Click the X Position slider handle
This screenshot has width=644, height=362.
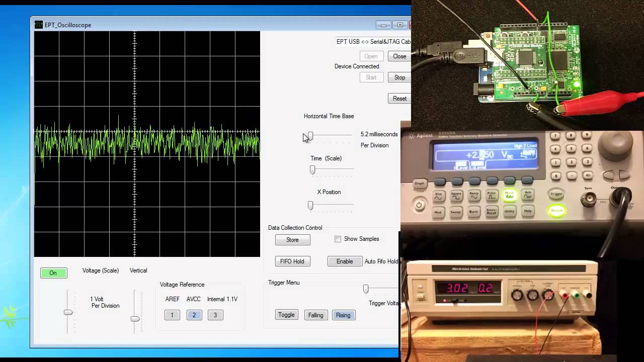[x=310, y=205]
